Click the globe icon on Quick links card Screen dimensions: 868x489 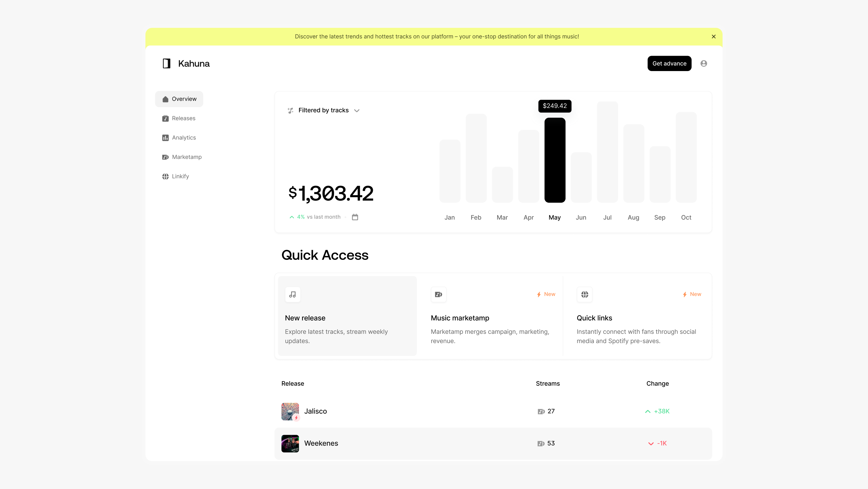coord(585,294)
